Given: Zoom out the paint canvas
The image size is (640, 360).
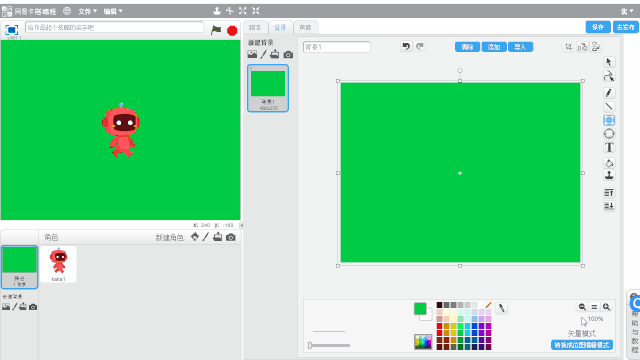Looking at the screenshot, I should [x=582, y=307].
